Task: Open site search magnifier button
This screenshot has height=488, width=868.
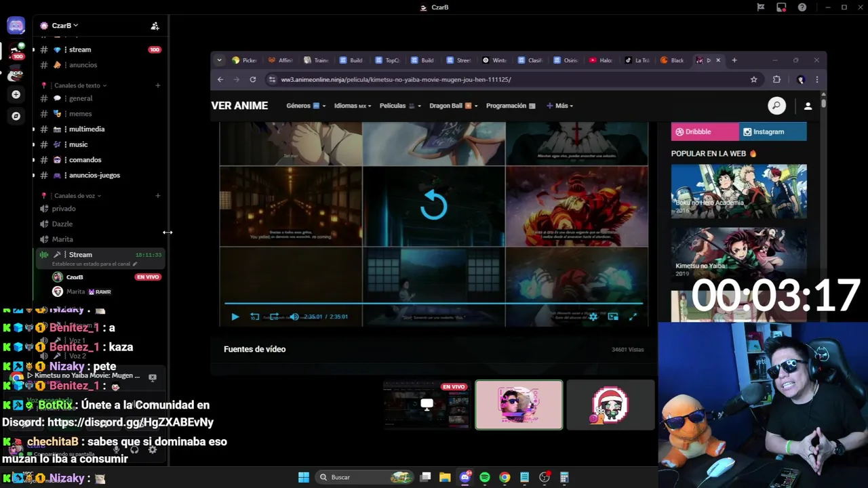Action: (776, 106)
